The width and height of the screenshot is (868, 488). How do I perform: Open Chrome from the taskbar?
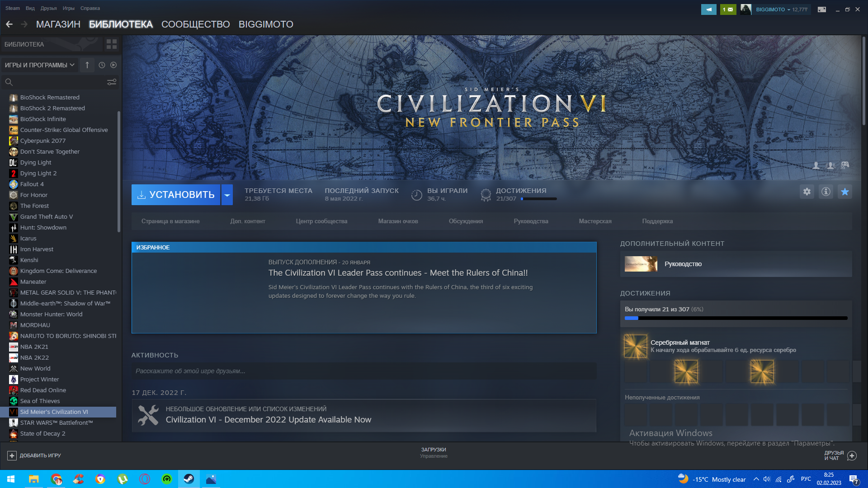coord(56,479)
